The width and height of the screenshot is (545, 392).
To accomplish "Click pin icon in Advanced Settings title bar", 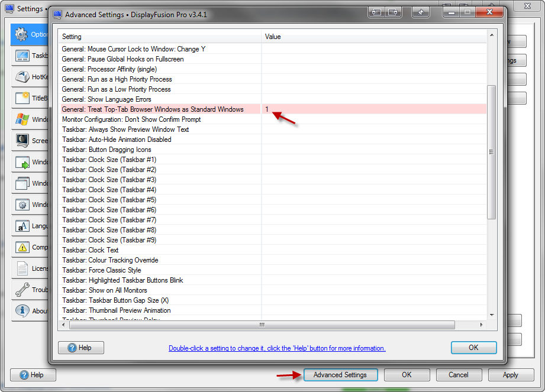I will point(420,12).
